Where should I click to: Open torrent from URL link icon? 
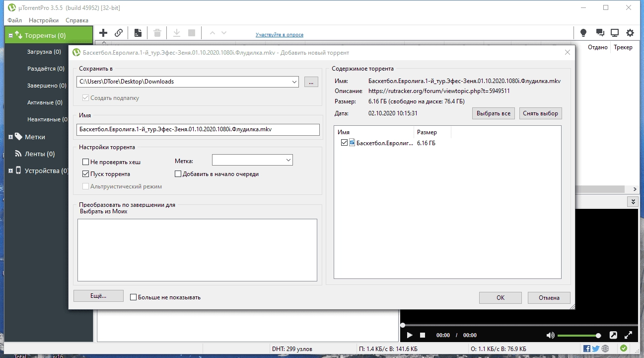click(x=119, y=33)
